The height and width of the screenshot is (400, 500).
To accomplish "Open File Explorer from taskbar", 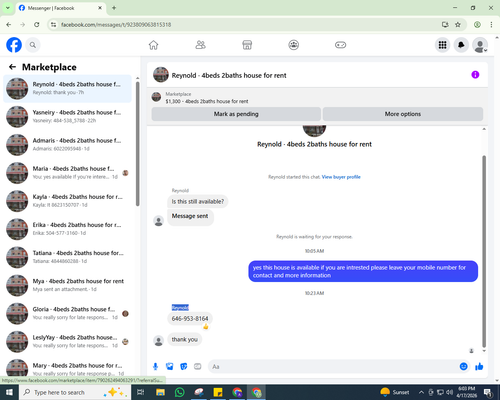I will (x=160, y=392).
